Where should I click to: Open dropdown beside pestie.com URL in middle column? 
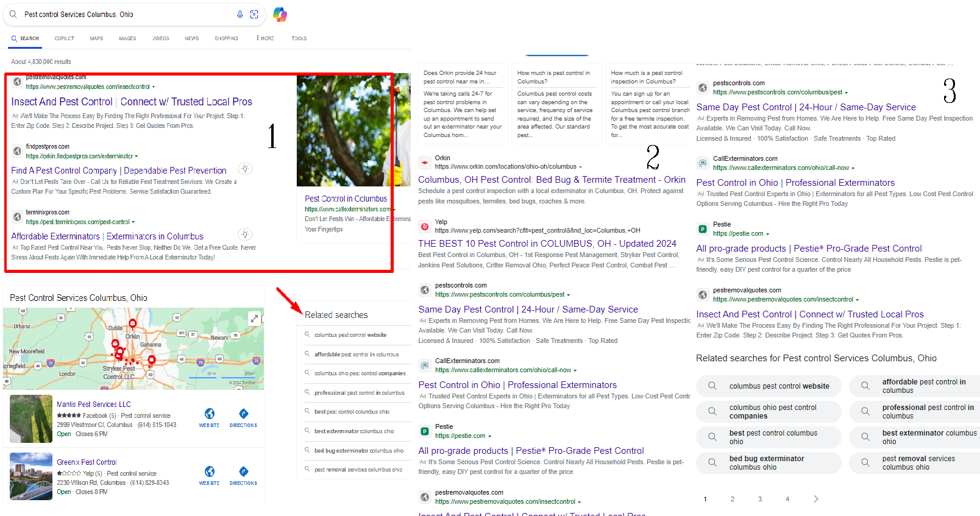[x=489, y=436]
